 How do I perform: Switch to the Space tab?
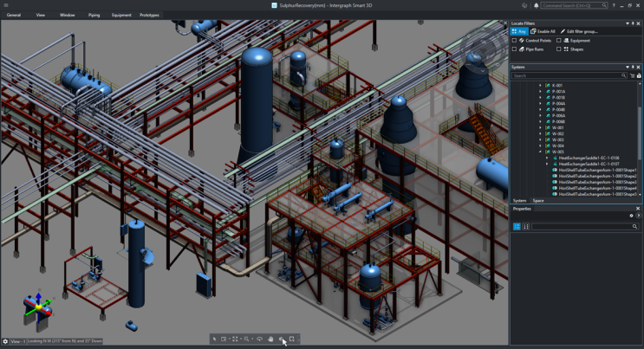coord(538,200)
